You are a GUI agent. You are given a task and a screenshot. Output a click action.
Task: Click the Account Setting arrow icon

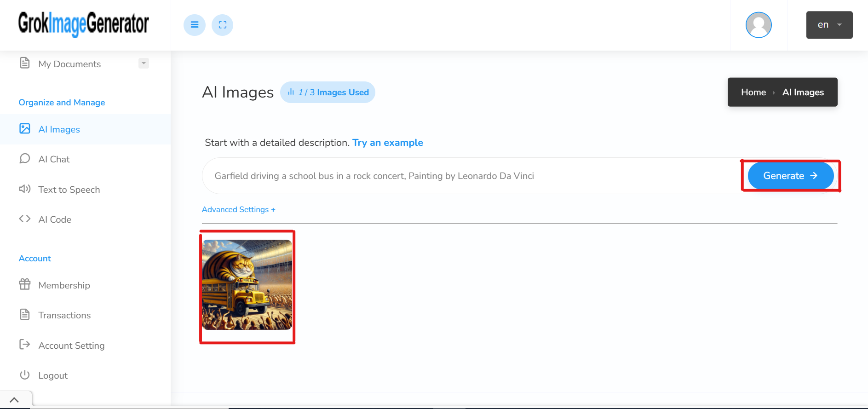pyautogui.click(x=25, y=344)
